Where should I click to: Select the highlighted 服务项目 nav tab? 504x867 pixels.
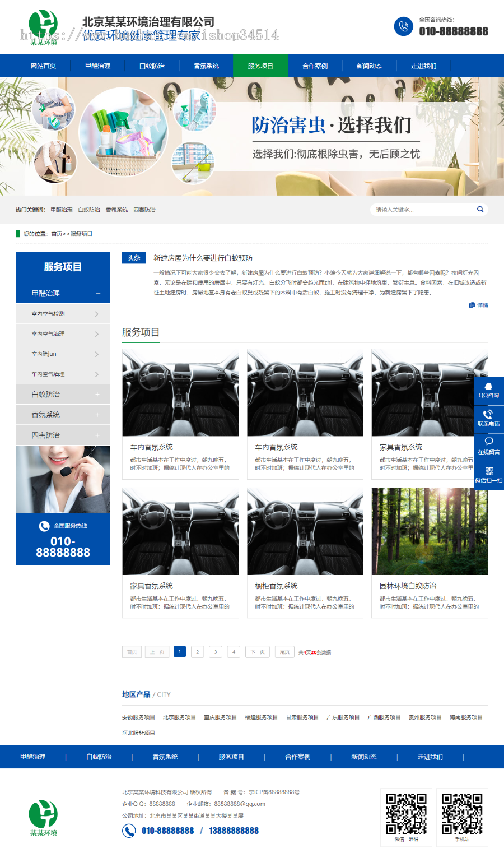pyautogui.click(x=260, y=66)
